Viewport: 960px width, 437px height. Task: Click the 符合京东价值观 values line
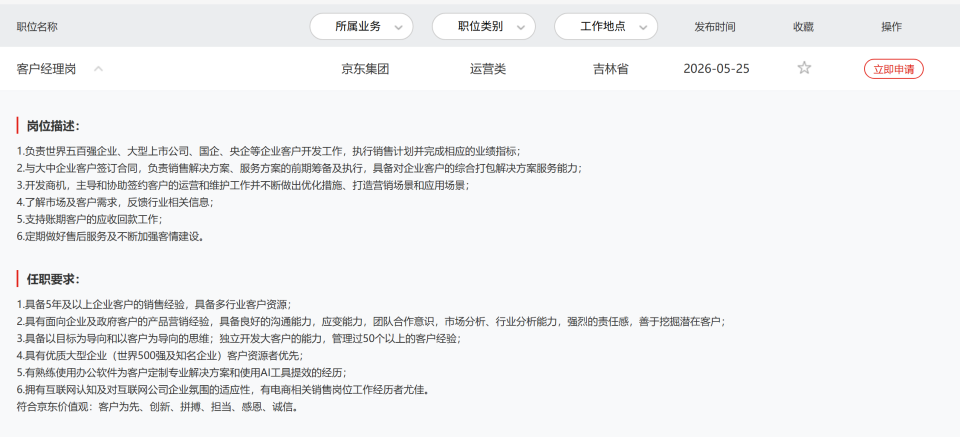coord(157,406)
